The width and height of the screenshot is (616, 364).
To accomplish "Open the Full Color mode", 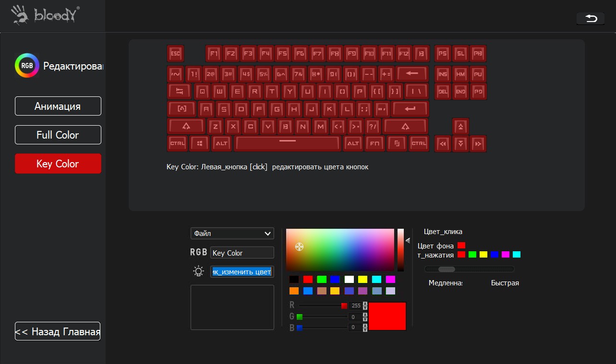I will pyautogui.click(x=58, y=135).
